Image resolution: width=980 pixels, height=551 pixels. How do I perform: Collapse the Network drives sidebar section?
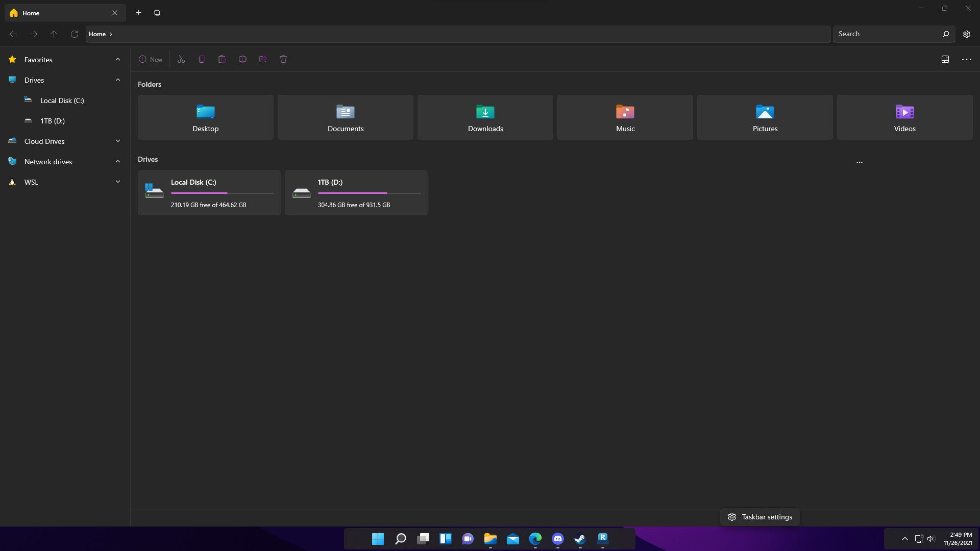click(x=118, y=162)
